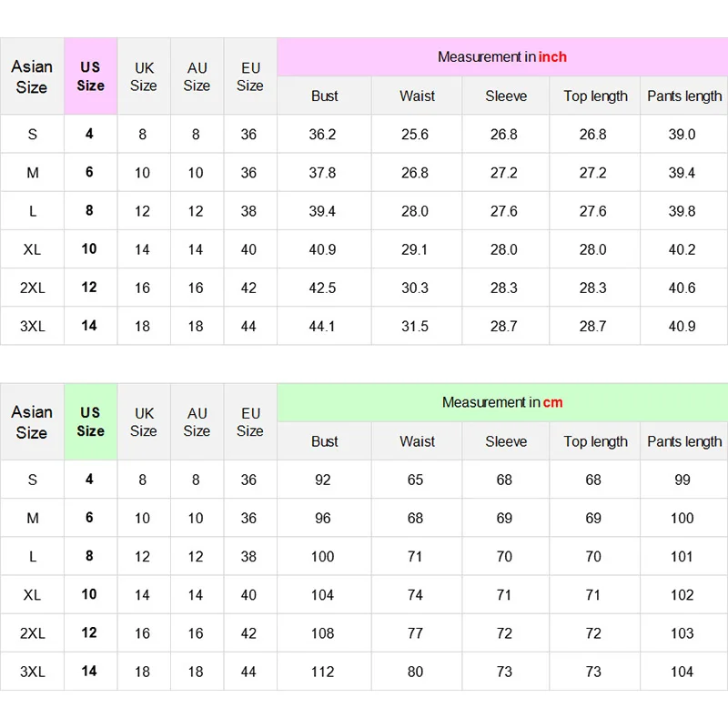Click pants length 99 in cm table
This screenshot has height=728, width=728.
point(682,480)
